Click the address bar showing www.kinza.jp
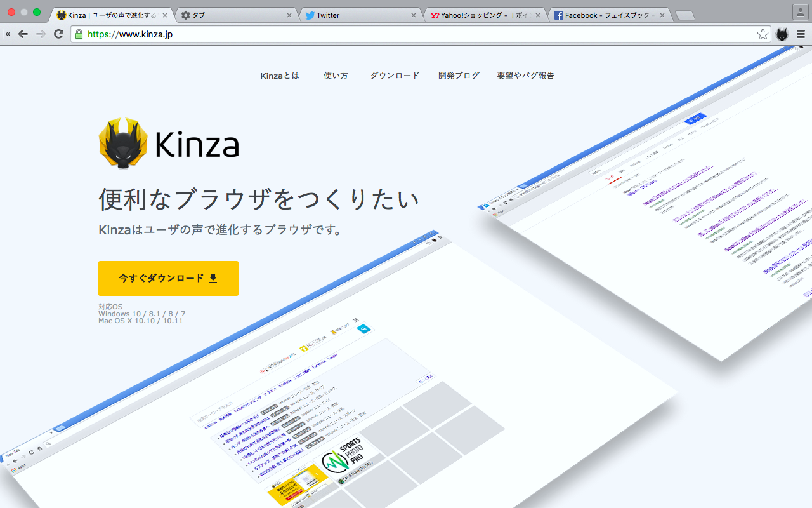The height and width of the screenshot is (508, 812). pos(421,34)
